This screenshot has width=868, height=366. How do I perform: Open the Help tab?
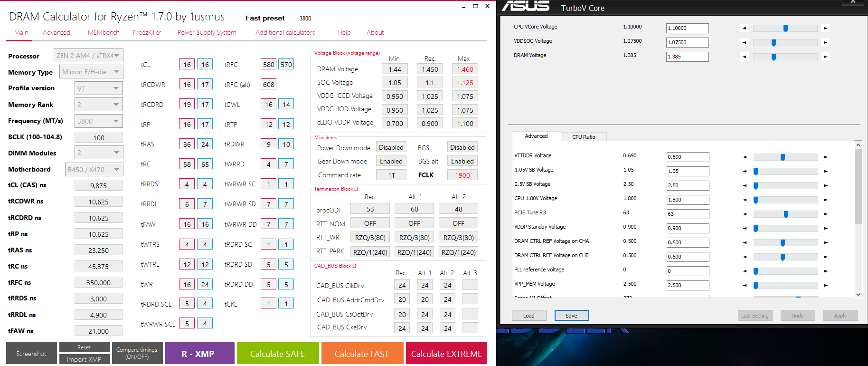(x=344, y=32)
